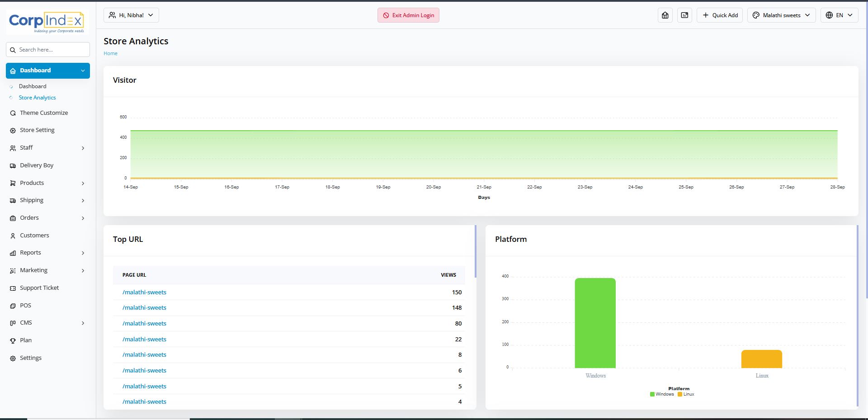Click the Home breadcrumb link
The width and height of the screenshot is (868, 420).
click(x=110, y=53)
